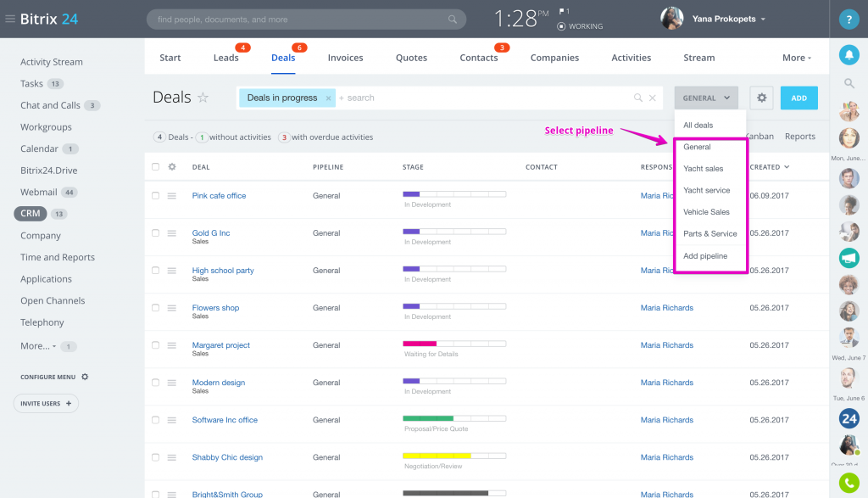The width and height of the screenshot is (868, 498).
Task: Select 'Parts & Service' pipeline
Action: coord(710,234)
